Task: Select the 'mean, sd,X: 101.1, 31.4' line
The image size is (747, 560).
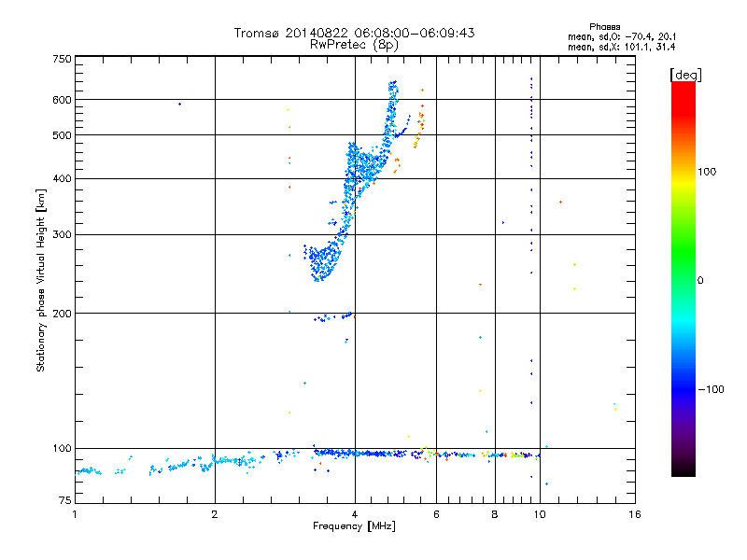Action: pos(621,47)
